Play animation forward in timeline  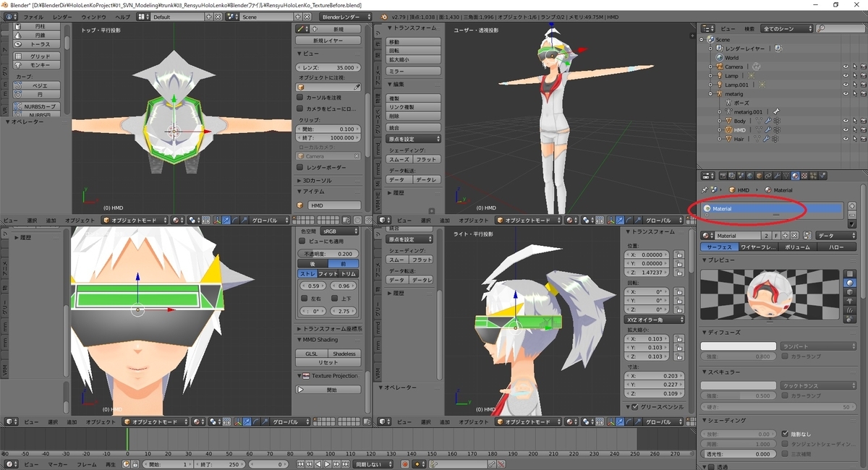click(327, 463)
